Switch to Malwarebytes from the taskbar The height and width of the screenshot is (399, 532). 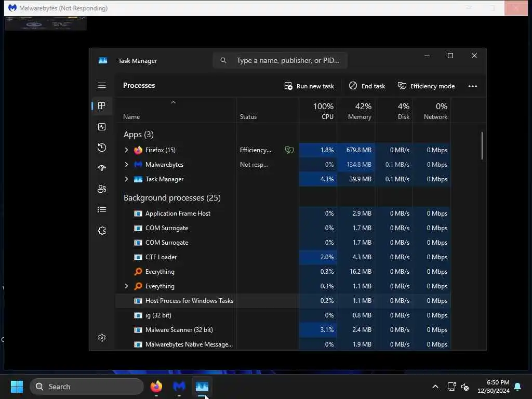coord(179,387)
